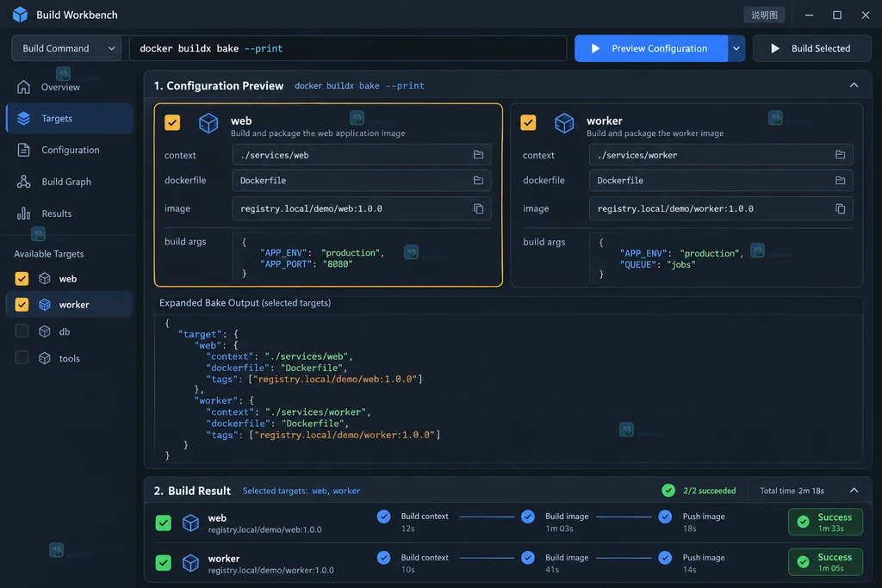Click the Preview Configuration button
Image resolution: width=882 pixels, height=588 pixels.
click(x=651, y=48)
